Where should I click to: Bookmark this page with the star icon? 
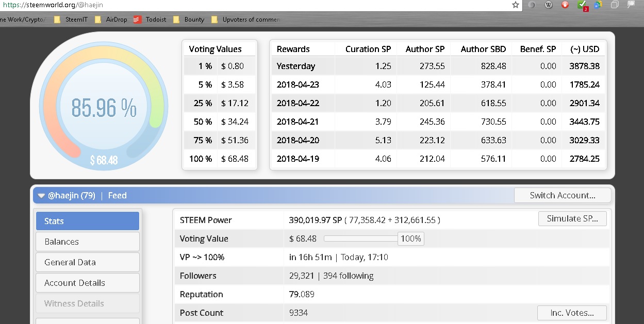click(516, 5)
